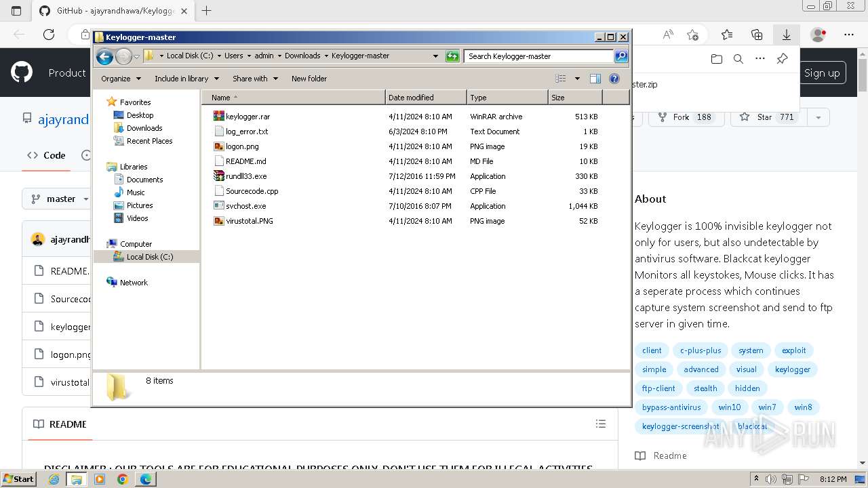Switch to the Code tab on GitHub

46,155
